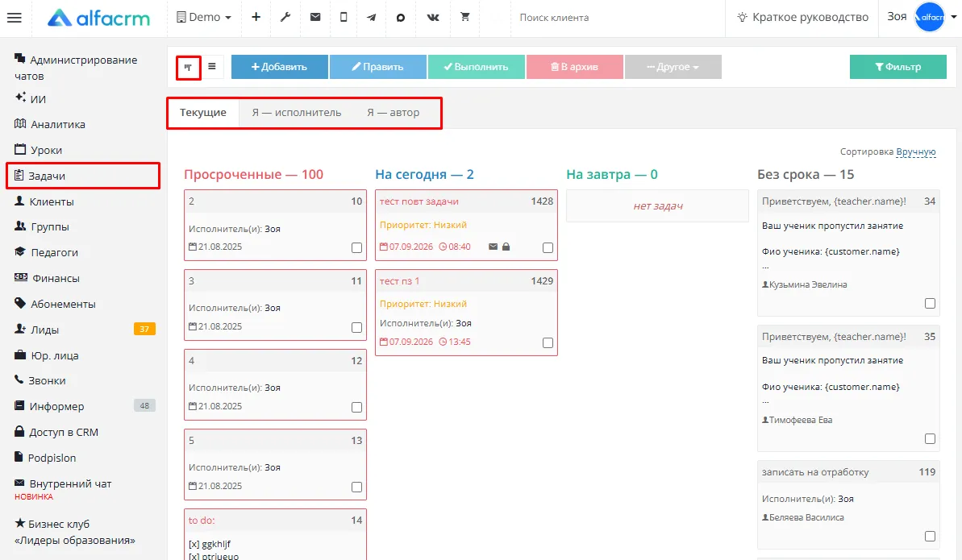
Task: Open Краткое руководство guide link
Action: 802,17
